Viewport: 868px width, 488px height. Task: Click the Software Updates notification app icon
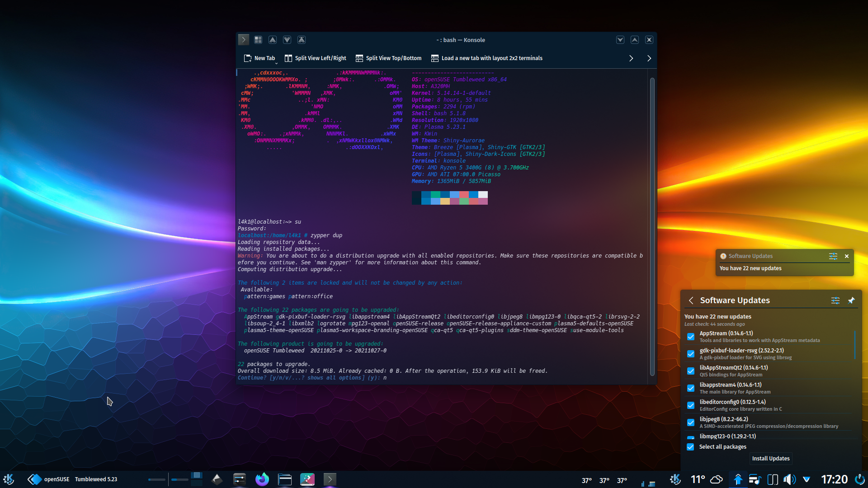pyautogui.click(x=723, y=256)
